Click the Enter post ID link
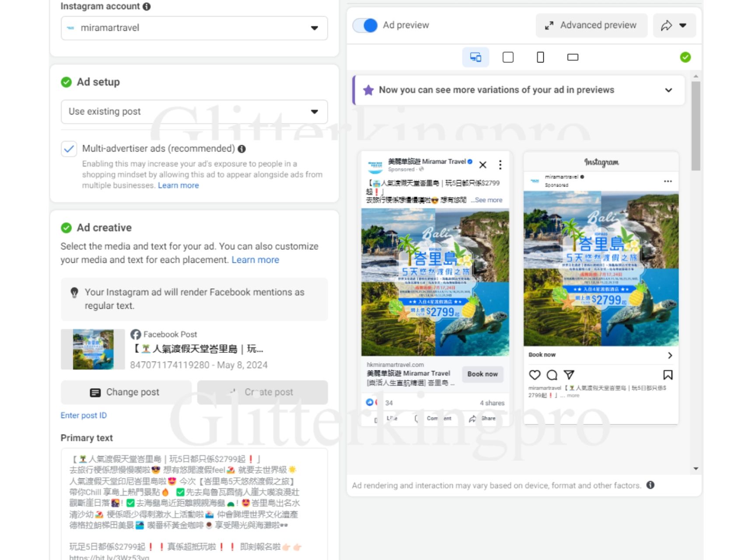This screenshot has width=752, height=560. [84, 415]
